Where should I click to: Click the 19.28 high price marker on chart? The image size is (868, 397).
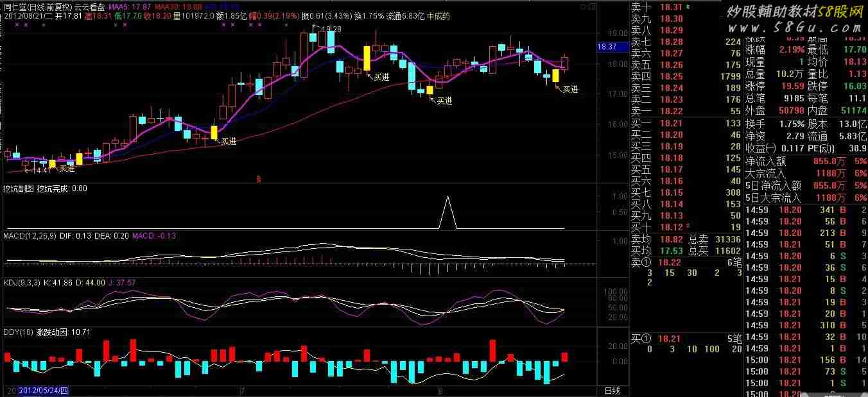point(331,30)
